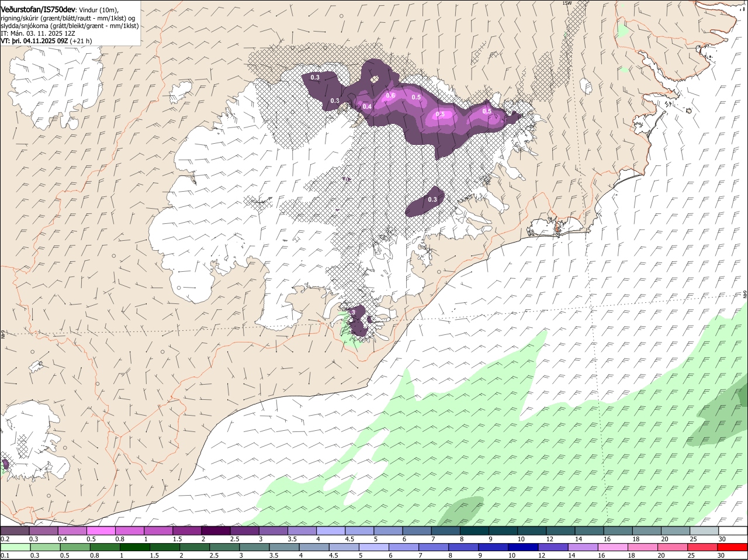
Task: Pick the rain legend swatch between 6 and 7
Action: (x=404, y=547)
